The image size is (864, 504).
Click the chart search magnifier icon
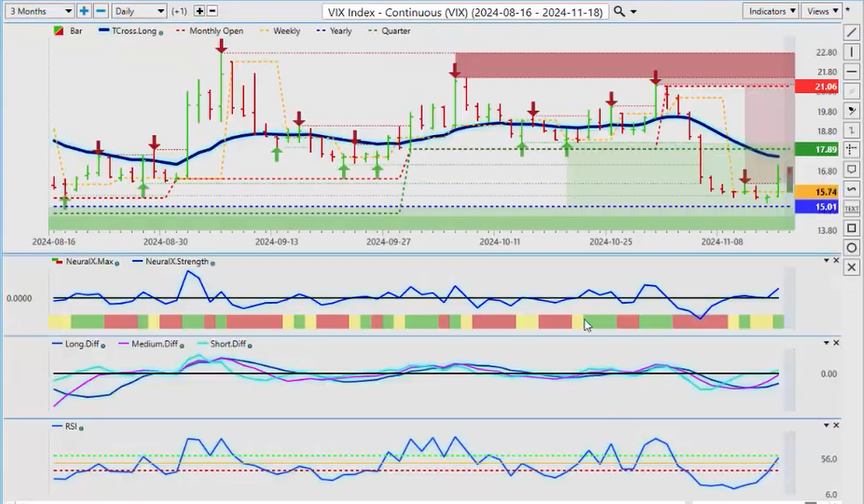tap(620, 11)
